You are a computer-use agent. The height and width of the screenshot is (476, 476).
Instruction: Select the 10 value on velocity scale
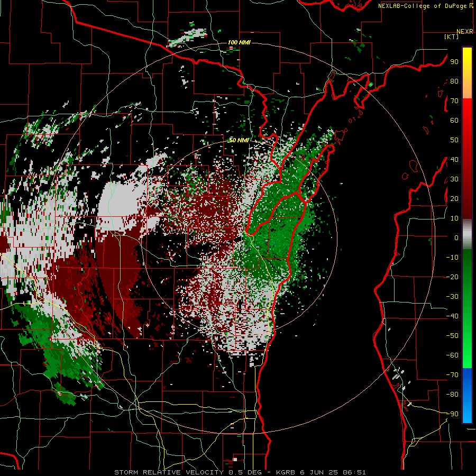454,218
